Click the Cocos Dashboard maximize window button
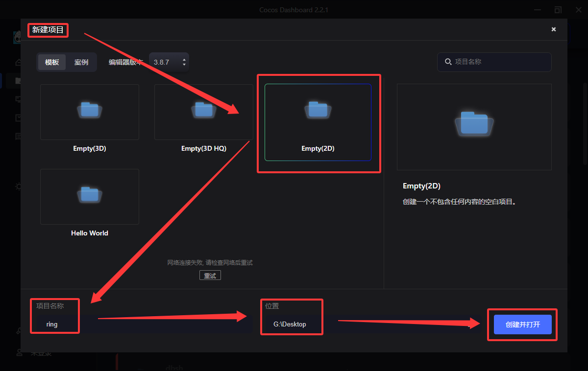588x371 pixels. pyautogui.click(x=558, y=10)
